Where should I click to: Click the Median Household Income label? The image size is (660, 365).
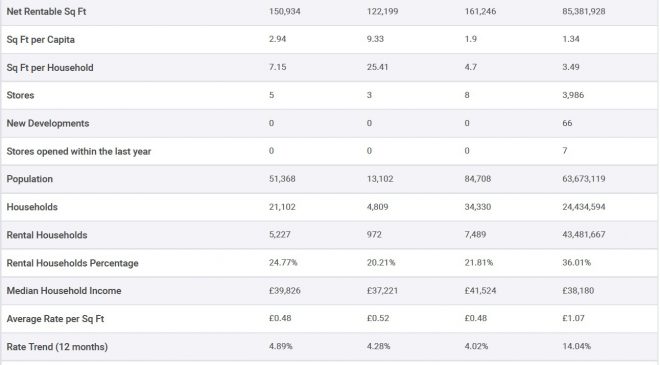(64, 291)
